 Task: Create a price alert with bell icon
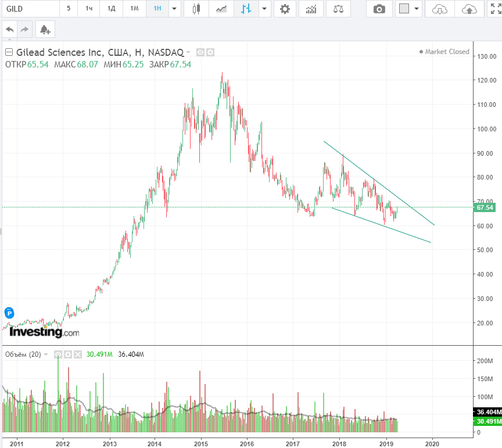45,29
